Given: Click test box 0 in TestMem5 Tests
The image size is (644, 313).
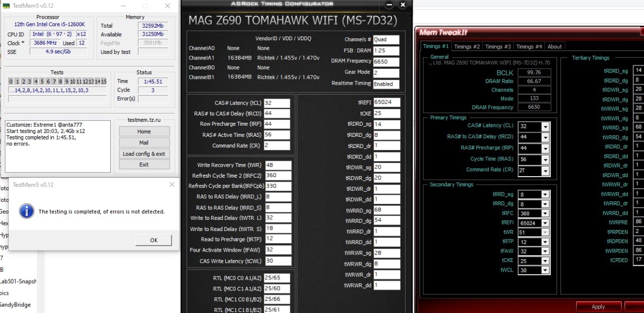Looking at the screenshot, I should coord(11,82).
